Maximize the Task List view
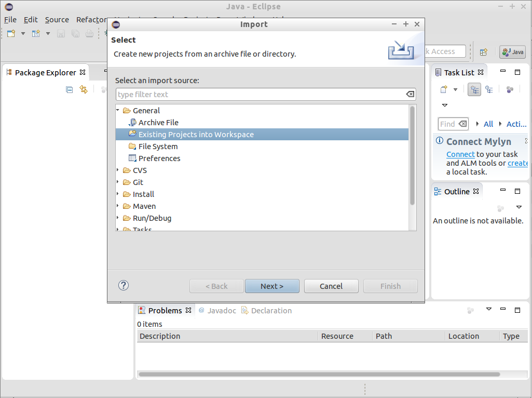Viewport: 532px width, 398px height. (x=517, y=72)
